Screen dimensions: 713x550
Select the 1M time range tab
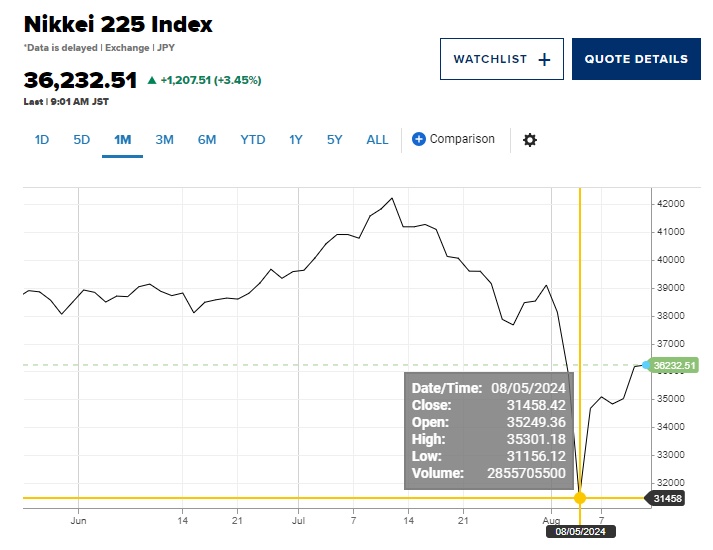123,140
